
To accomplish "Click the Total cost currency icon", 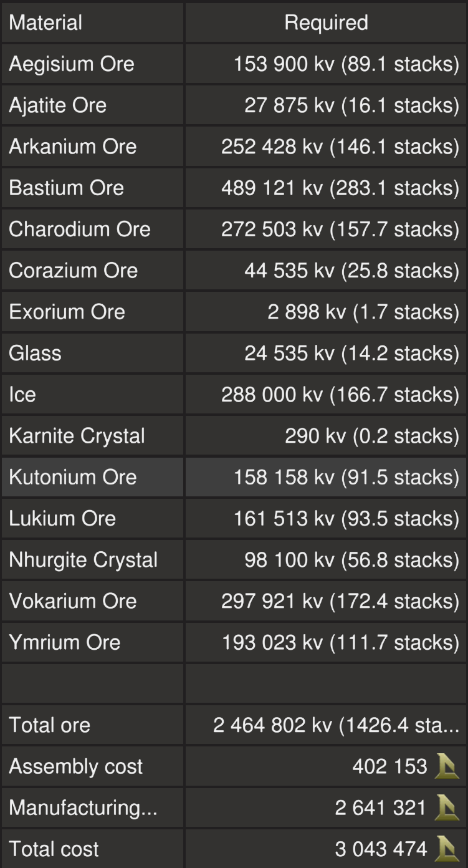I will point(447,849).
